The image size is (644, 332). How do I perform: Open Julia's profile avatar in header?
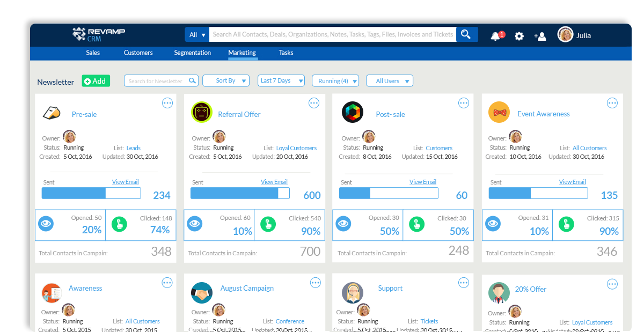click(565, 35)
